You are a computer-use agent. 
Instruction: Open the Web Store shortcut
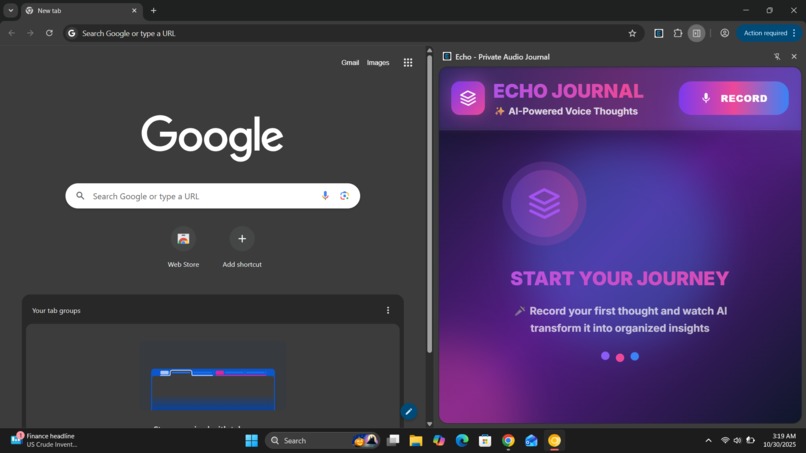[183, 247]
